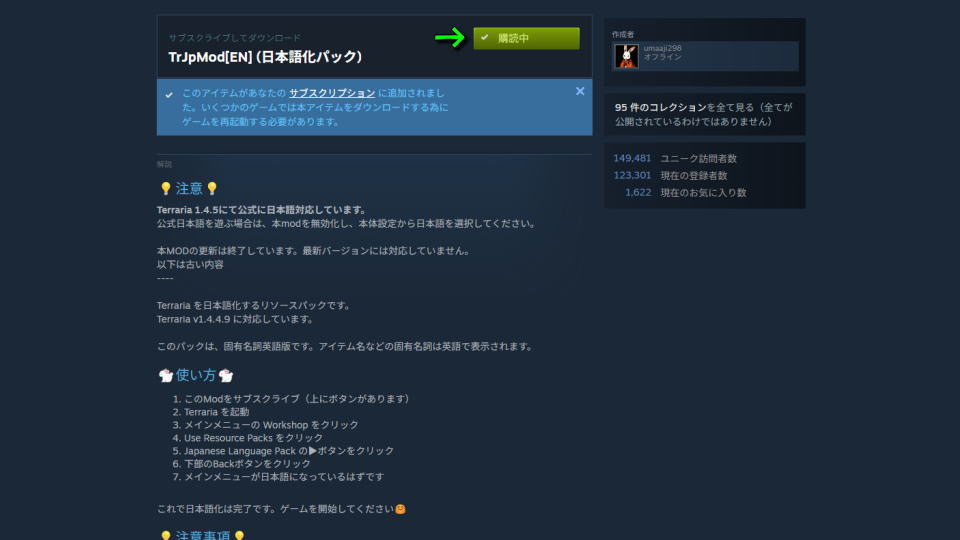Click right squirrel emoji beside 使い方 heading
This screenshot has width=960, height=540.
(x=226, y=375)
